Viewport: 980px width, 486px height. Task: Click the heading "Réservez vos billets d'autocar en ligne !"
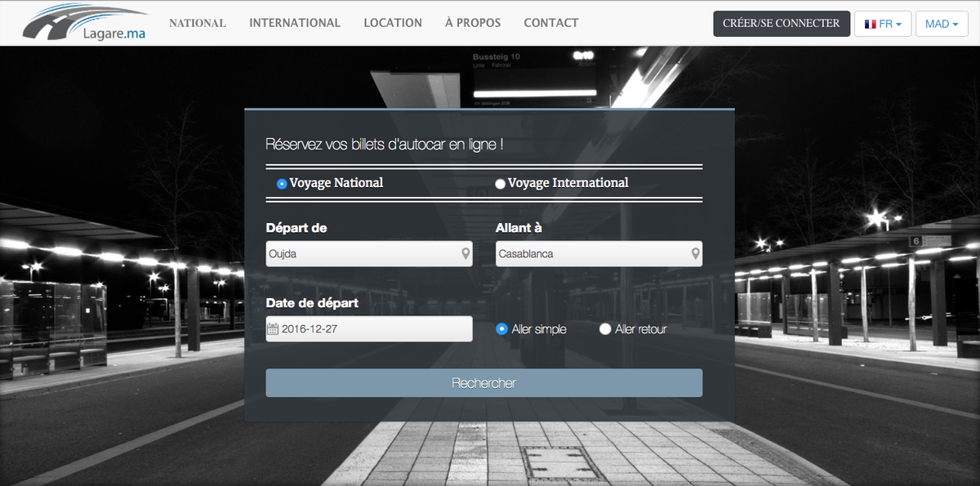(384, 145)
